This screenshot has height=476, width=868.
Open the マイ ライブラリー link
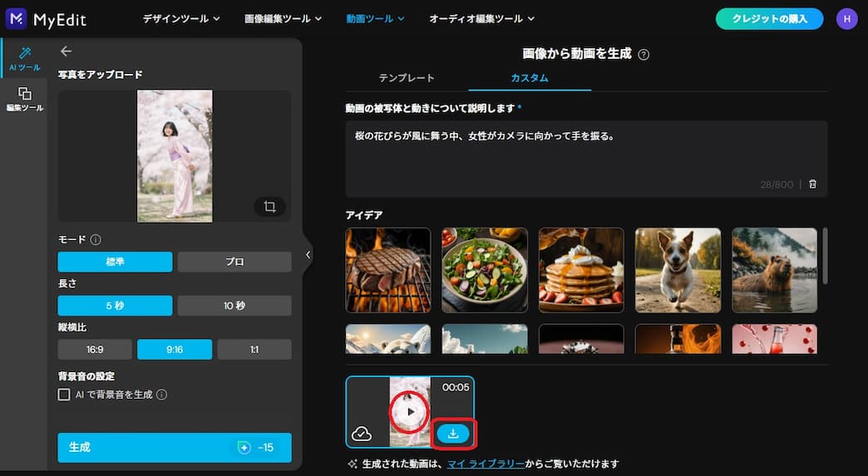click(x=486, y=464)
